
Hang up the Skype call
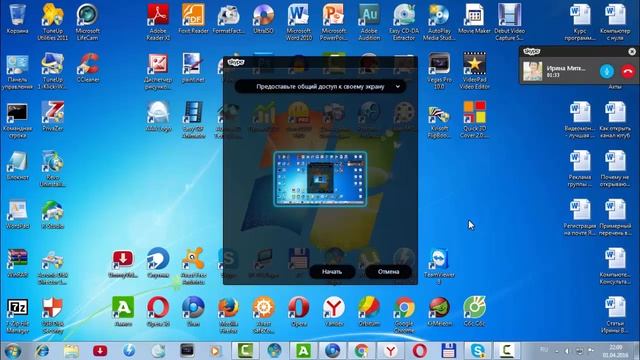(x=628, y=71)
